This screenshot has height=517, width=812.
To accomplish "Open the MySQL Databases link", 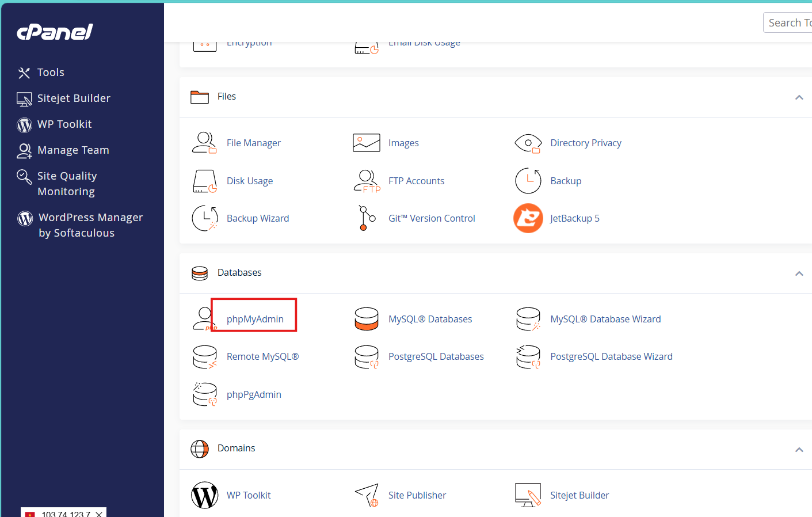I will (x=430, y=319).
